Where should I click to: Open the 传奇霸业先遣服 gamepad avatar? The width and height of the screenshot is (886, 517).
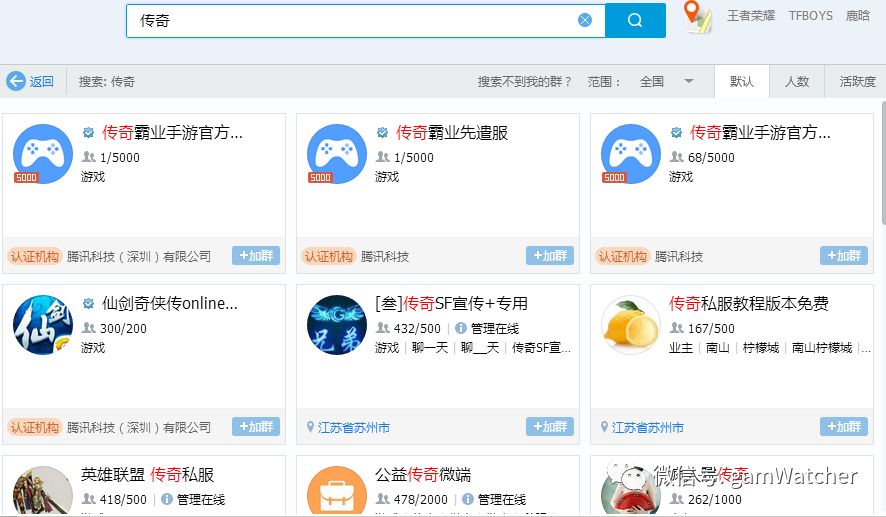pos(337,154)
